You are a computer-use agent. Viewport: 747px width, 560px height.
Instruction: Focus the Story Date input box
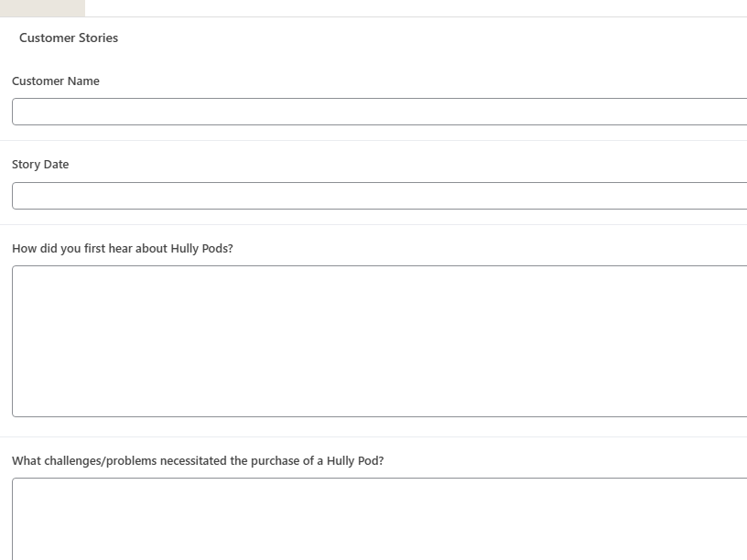click(379, 196)
